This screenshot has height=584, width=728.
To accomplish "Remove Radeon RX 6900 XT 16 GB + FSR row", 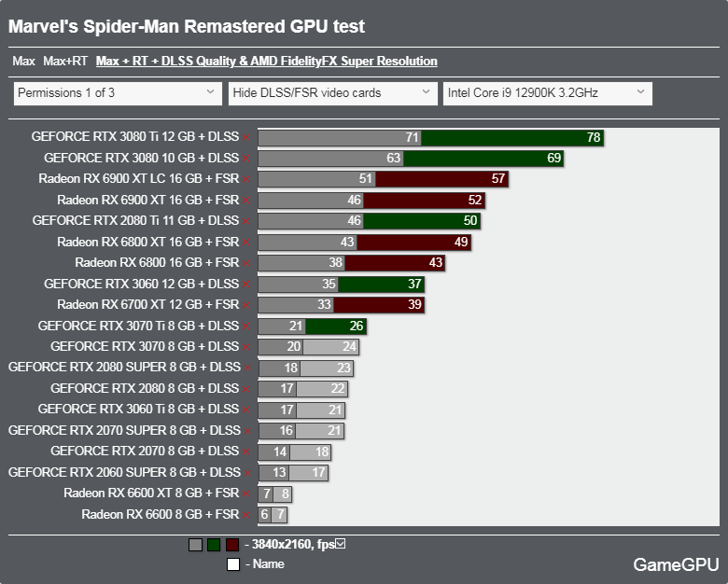I will click(x=245, y=201).
